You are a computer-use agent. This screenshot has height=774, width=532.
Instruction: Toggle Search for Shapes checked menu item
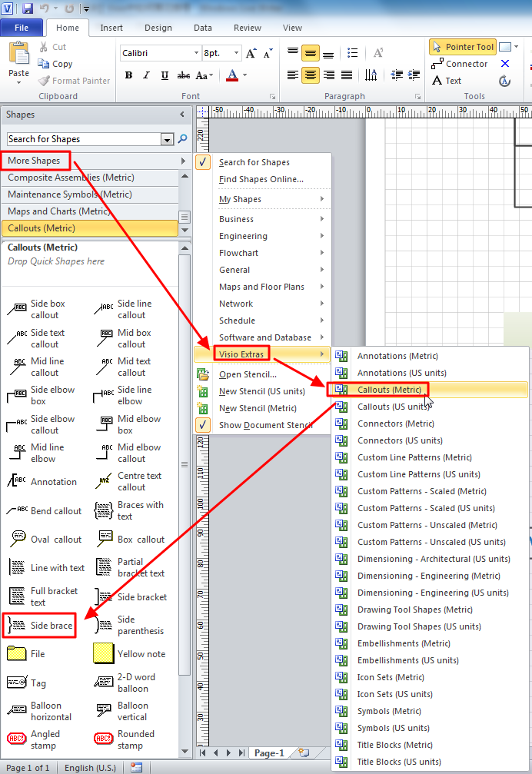[x=263, y=162]
